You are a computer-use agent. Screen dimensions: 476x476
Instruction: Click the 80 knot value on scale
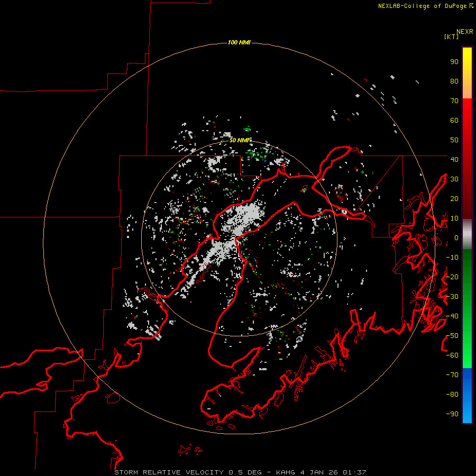tap(454, 81)
